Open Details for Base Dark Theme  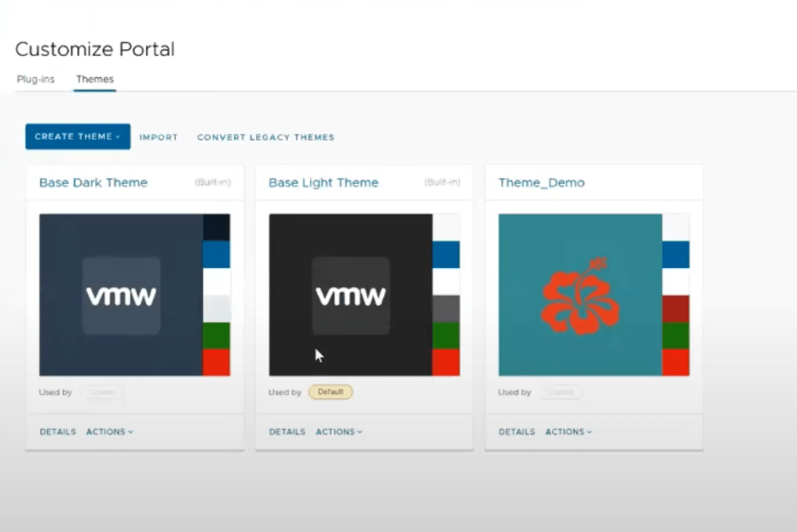(58, 432)
